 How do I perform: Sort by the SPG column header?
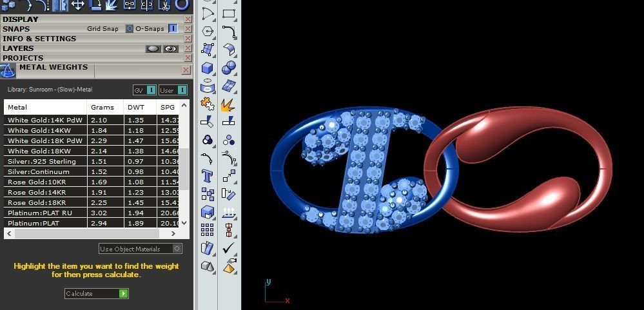pos(168,107)
